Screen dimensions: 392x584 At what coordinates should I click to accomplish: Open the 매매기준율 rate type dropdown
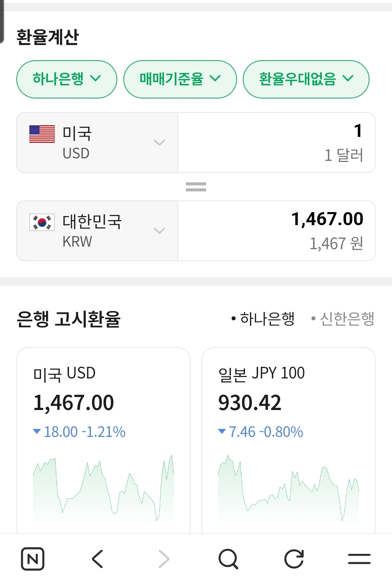coord(180,79)
